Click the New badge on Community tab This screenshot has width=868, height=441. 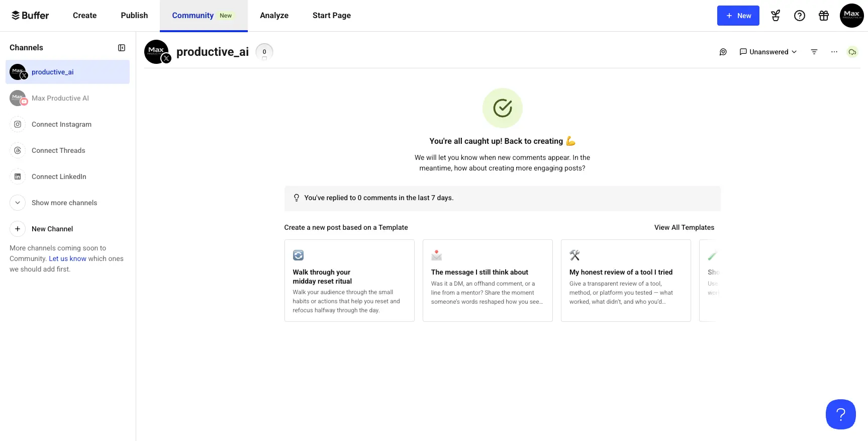[x=226, y=16]
